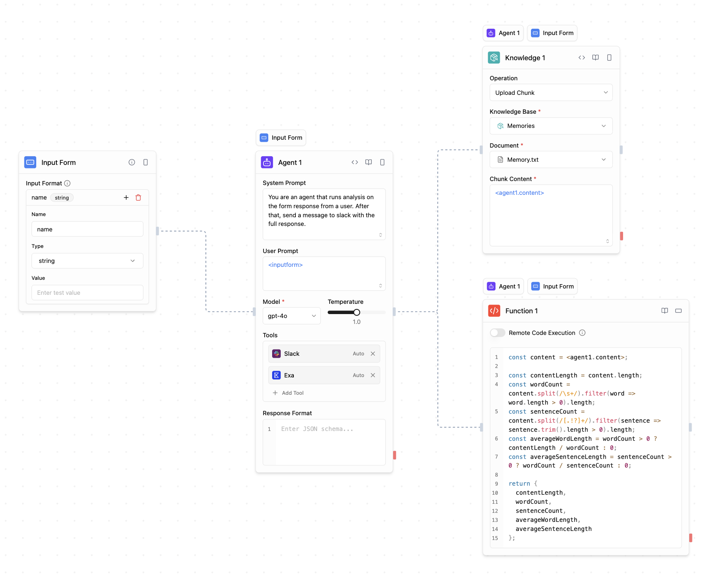Remove the Exa tool with its X button

tap(373, 375)
